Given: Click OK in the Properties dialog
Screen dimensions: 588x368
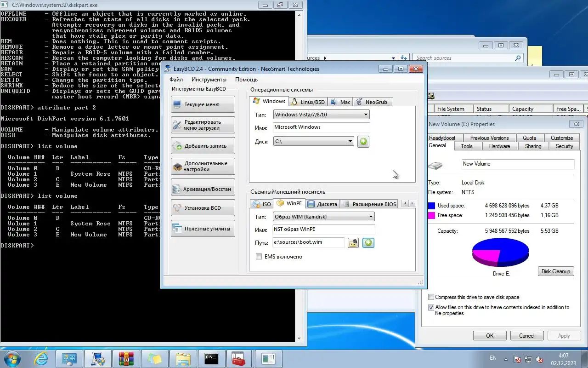Looking at the screenshot, I should [490, 336].
